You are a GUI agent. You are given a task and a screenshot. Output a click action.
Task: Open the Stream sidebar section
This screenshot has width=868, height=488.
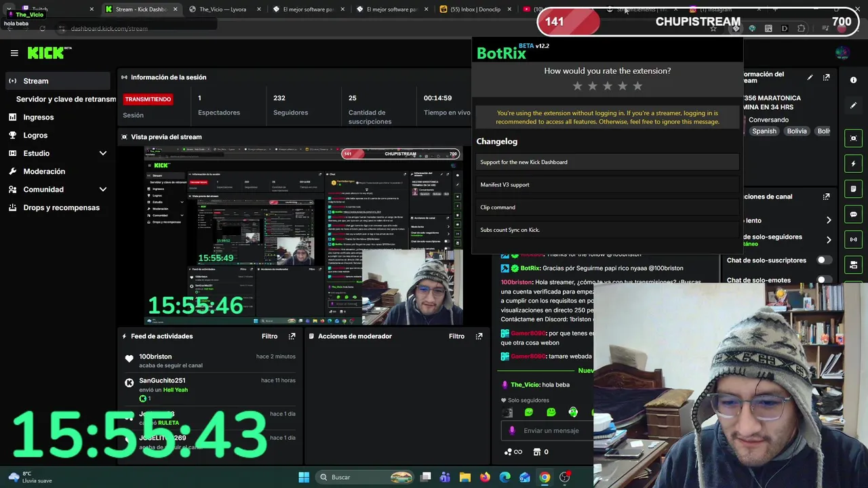tap(58, 81)
